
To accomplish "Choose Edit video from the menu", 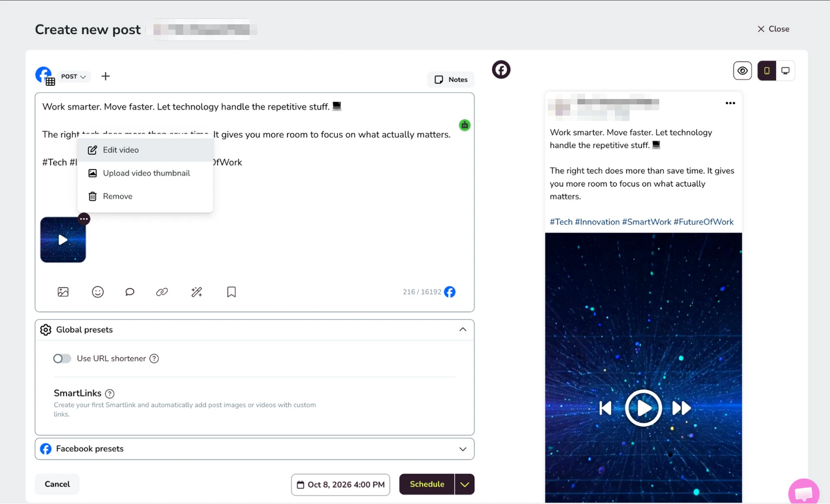I will pos(145,150).
